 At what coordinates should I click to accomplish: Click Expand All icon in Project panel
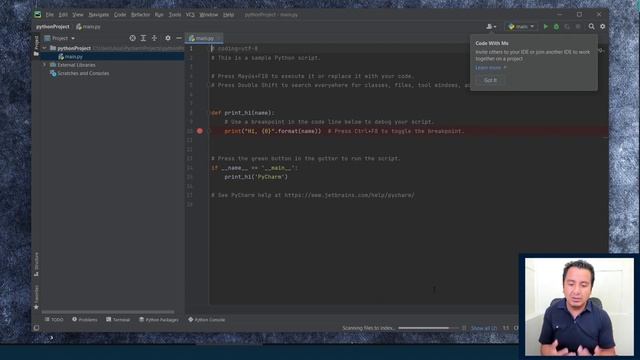(143, 38)
